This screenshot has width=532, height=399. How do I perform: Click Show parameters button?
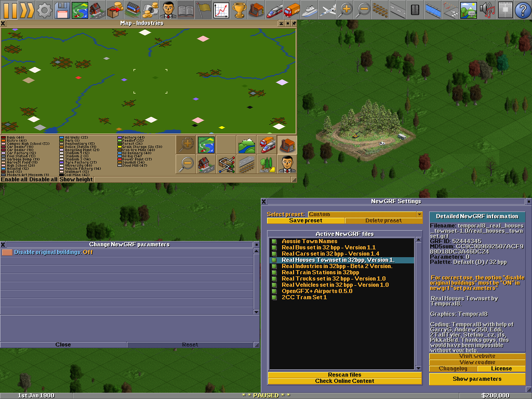pos(477,379)
